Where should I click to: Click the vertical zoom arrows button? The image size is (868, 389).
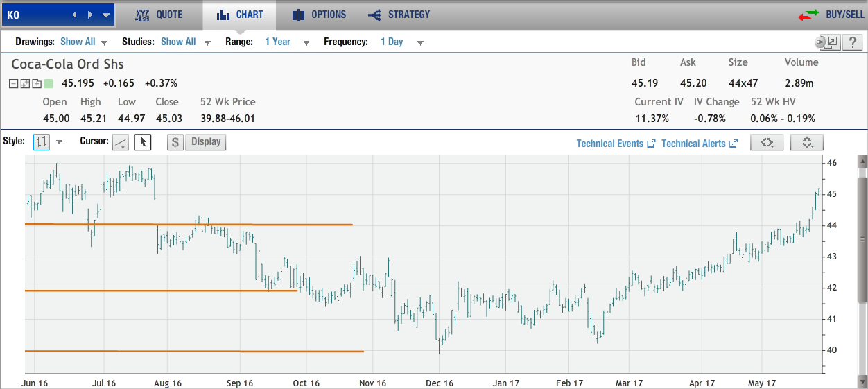click(x=807, y=143)
